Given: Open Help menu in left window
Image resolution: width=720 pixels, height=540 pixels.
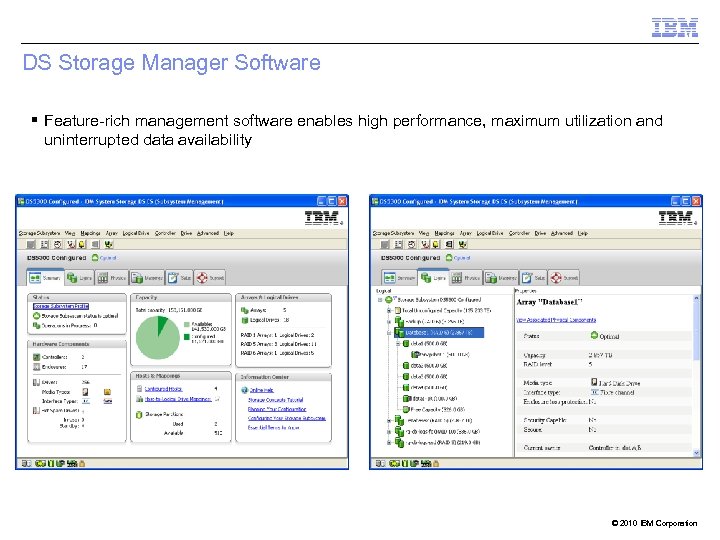Looking at the screenshot, I should [229, 233].
